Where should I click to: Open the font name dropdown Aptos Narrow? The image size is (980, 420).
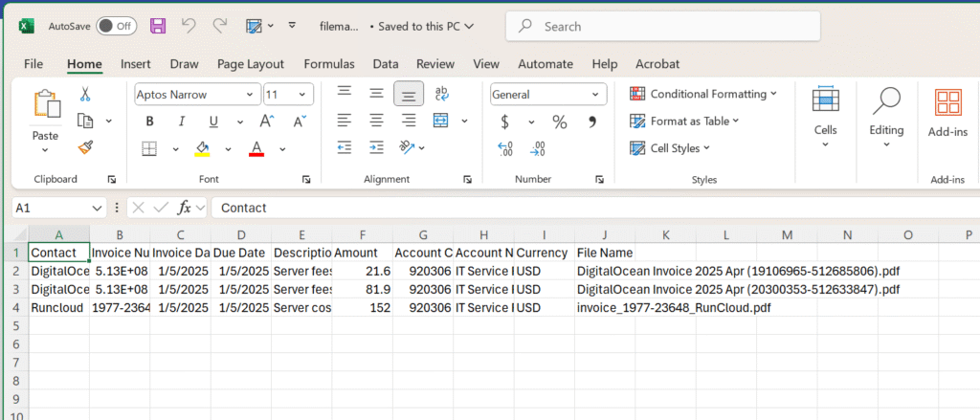(251, 95)
